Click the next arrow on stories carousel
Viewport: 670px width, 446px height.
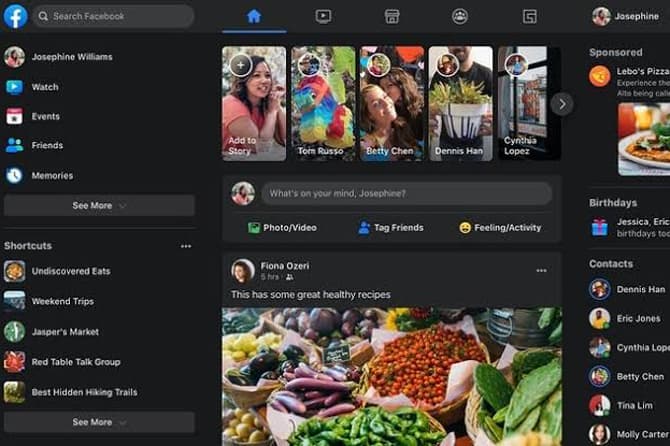[562, 103]
